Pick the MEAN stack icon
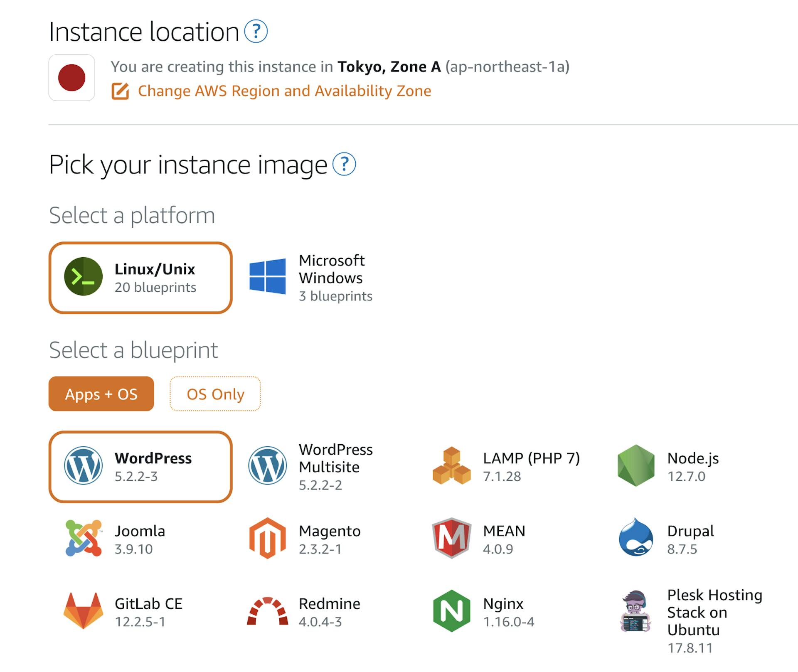The height and width of the screenshot is (672, 798). click(451, 539)
